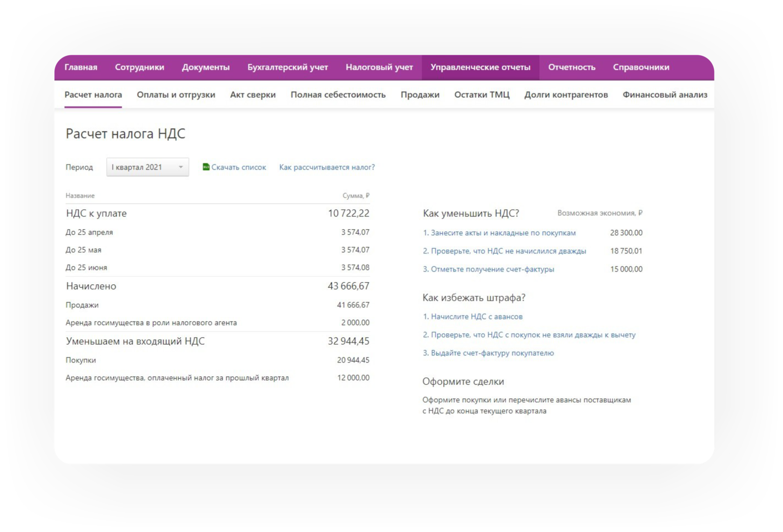
Task: Select the До 25 апреля row
Action: tap(217, 232)
